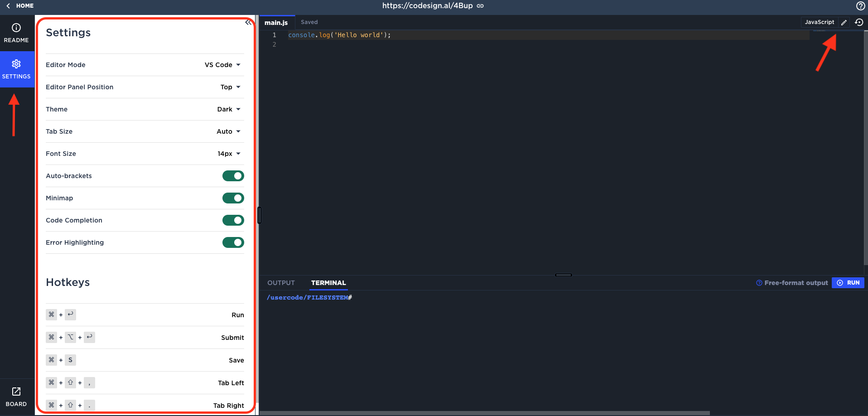The image size is (868, 416).
Task: Grab the horizontal editor-terminal divider handle
Action: pos(564,275)
